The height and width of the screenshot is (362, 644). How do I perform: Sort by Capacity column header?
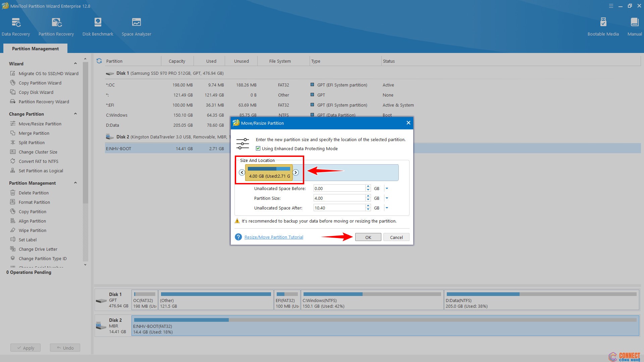click(x=177, y=61)
